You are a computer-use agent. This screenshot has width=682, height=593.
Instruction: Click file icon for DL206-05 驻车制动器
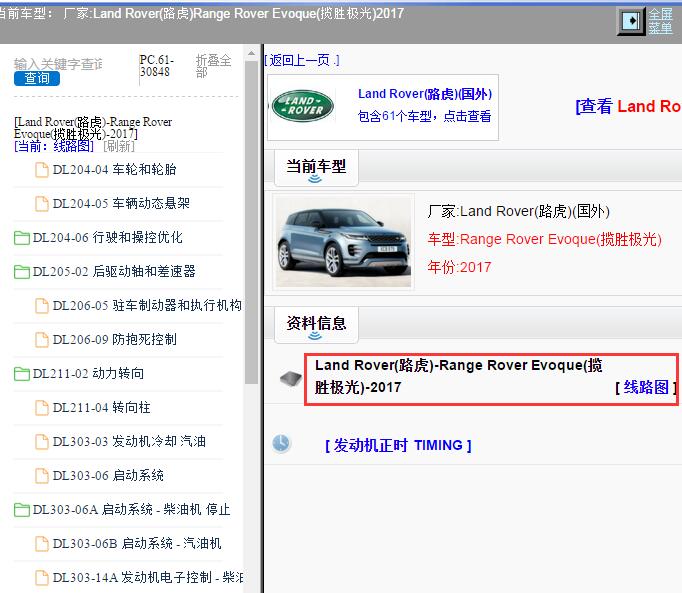(x=42, y=306)
